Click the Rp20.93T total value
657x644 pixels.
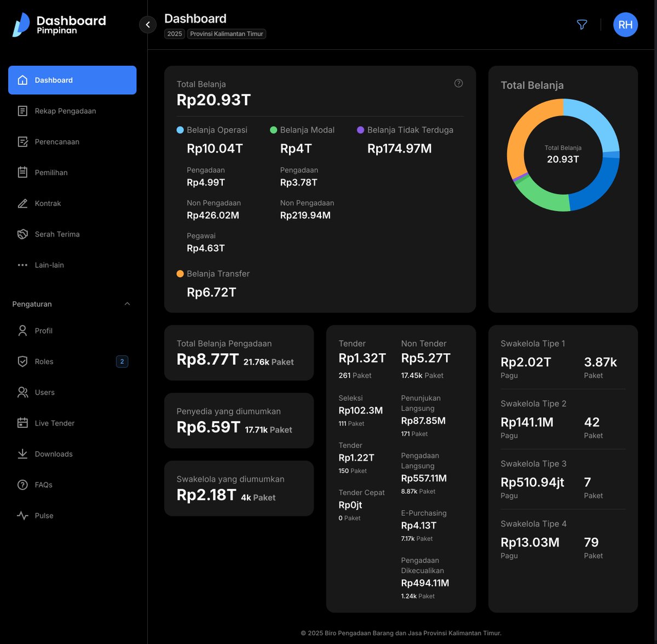(214, 100)
